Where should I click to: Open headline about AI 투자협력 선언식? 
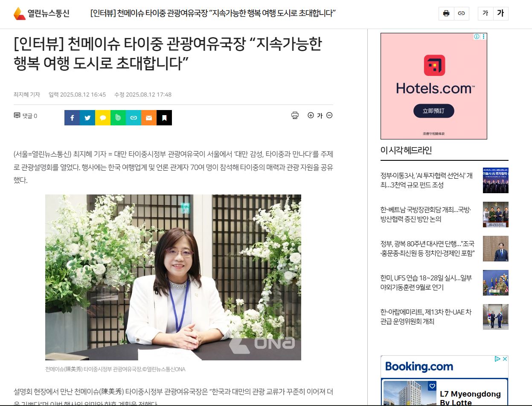427,180
